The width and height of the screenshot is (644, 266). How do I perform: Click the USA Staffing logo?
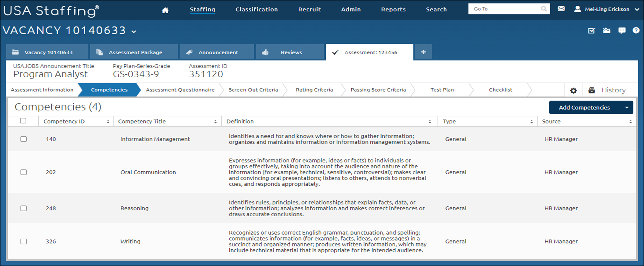pyautogui.click(x=51, y=11)
